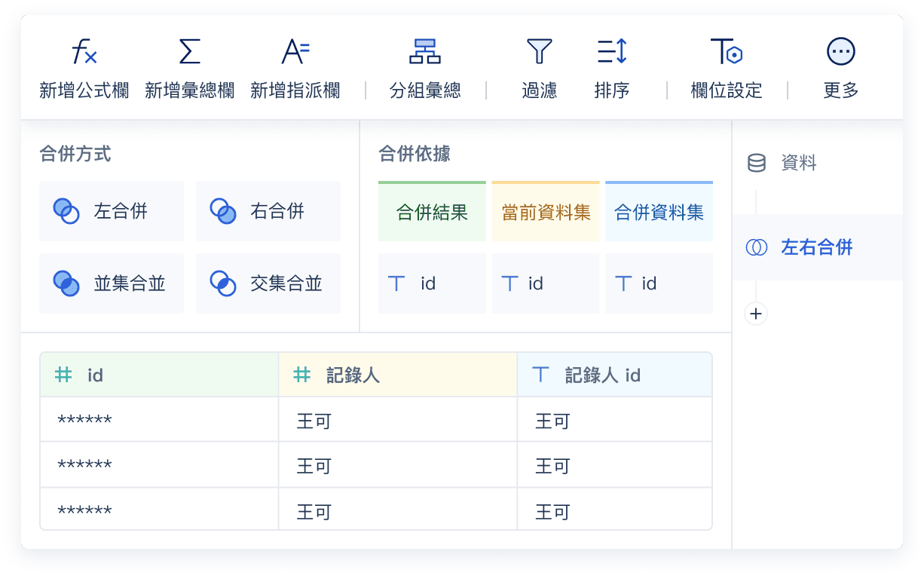The width and height of the screenshot is (924, 576).
Task: Open the id field under 合併結果
Action: tap(432, 283)
